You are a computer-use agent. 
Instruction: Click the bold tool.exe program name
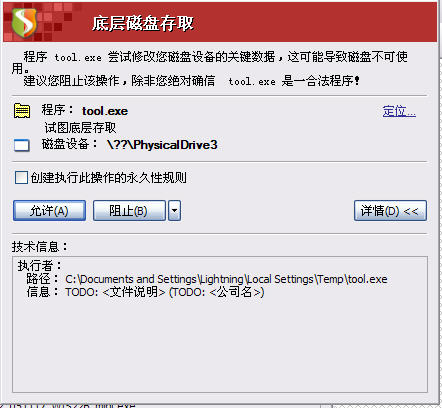(x=105, y=111)
